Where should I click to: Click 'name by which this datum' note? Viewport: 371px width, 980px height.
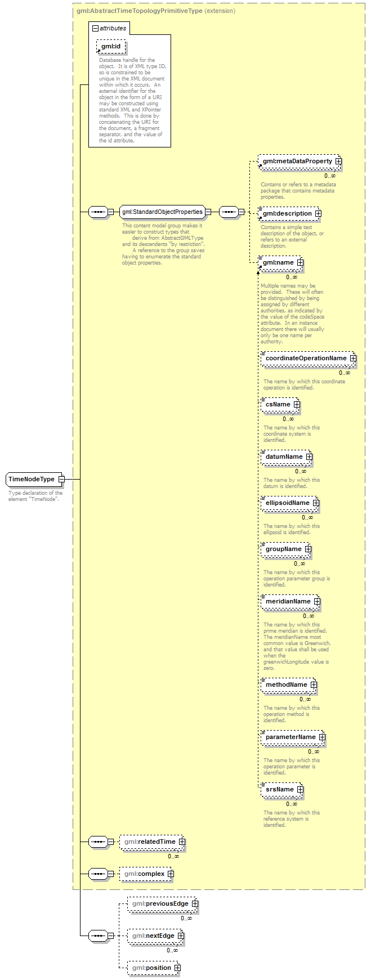[x=292, y=483]
